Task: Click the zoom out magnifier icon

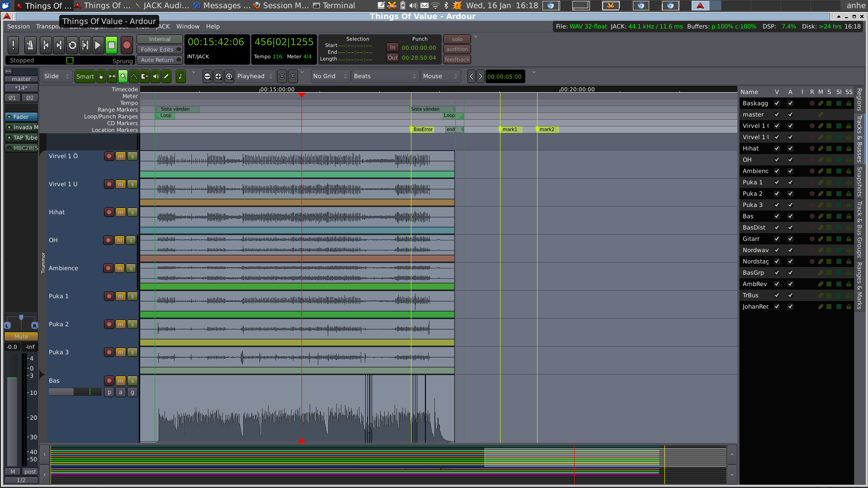Action: pos(207,76)
